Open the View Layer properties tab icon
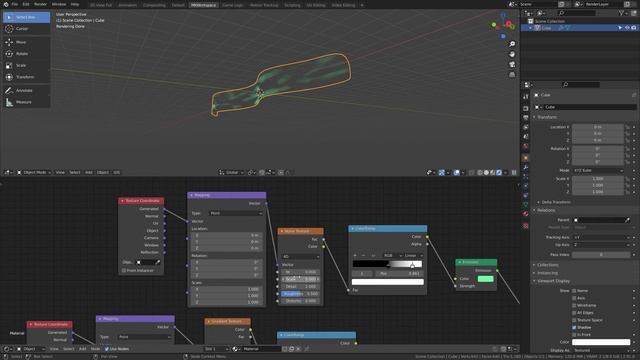Screen dimensions: 640x360 526,127
